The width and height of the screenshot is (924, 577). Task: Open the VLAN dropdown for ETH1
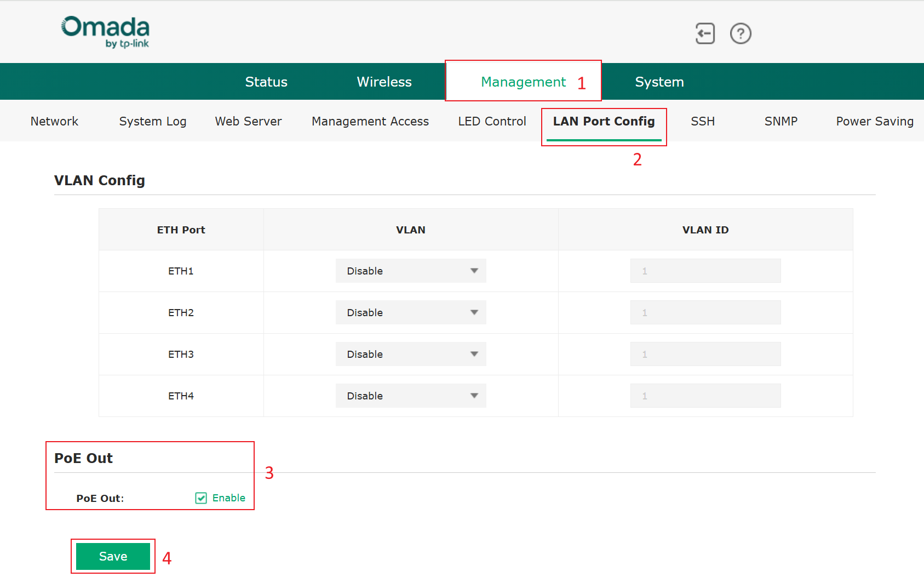click(x=410, y=270)
